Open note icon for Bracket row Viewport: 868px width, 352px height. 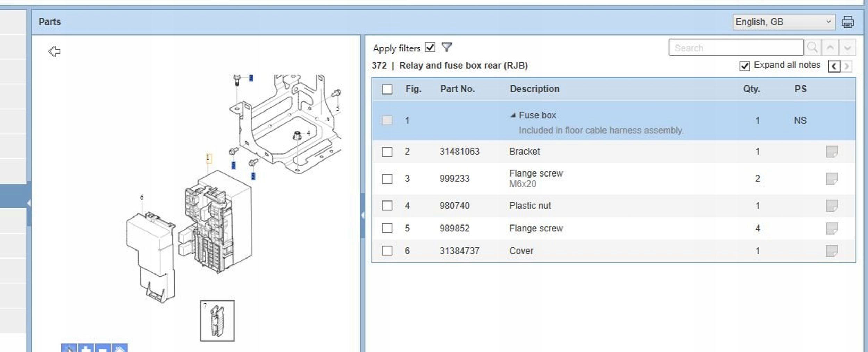click(832, 152)
